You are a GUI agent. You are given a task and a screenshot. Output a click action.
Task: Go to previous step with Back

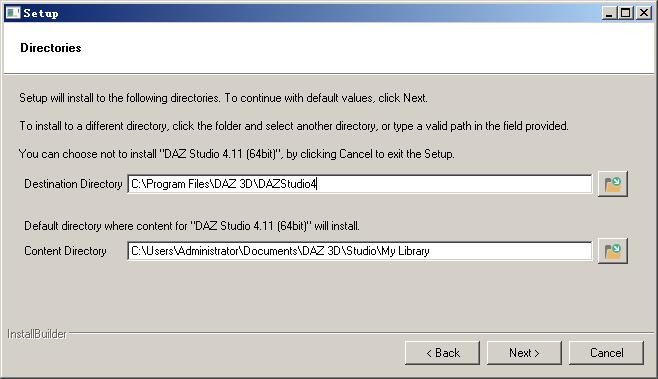pyautogui.click(x=442, y=353)
